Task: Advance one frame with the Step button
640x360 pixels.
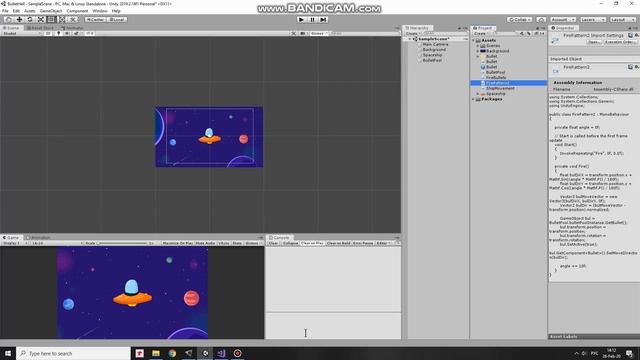Action: (x=323, y=19)
